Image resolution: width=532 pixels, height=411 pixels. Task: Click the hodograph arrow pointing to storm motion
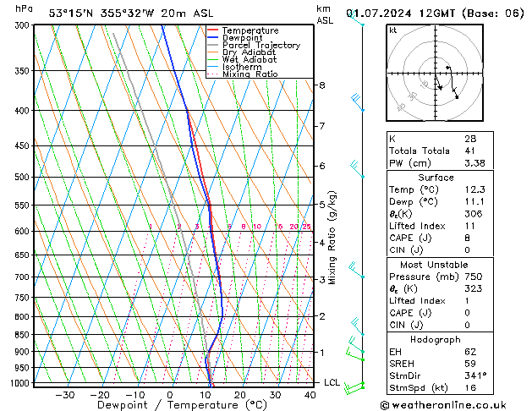438,82
